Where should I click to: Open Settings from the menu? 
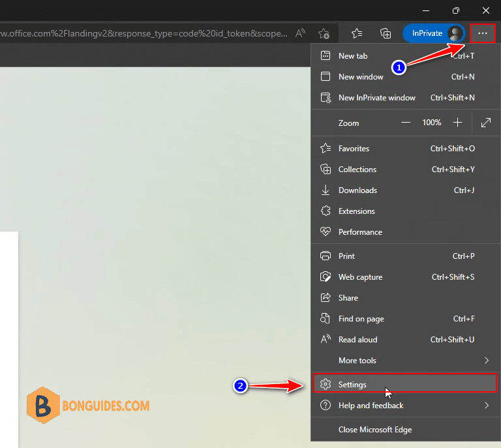tap(404, 383)
